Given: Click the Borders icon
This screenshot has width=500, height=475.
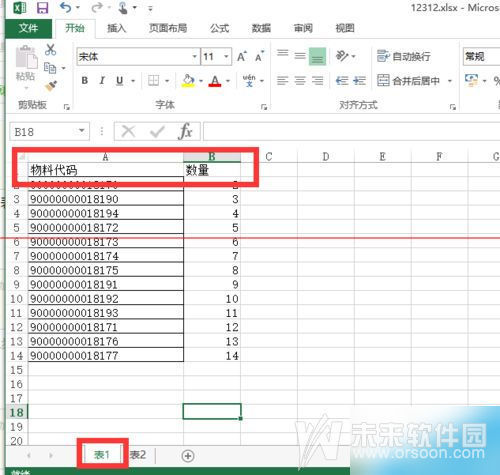Looking at the screenshot, I should 154,80.
